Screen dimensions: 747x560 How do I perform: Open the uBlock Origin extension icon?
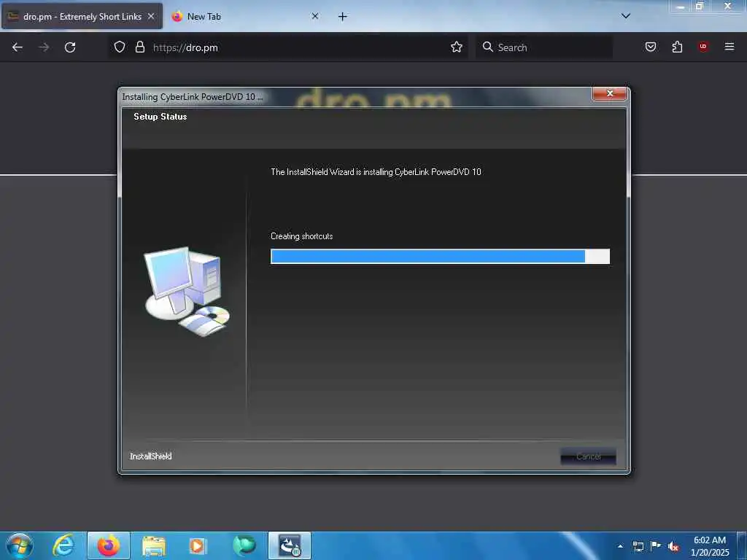point(703,47)
